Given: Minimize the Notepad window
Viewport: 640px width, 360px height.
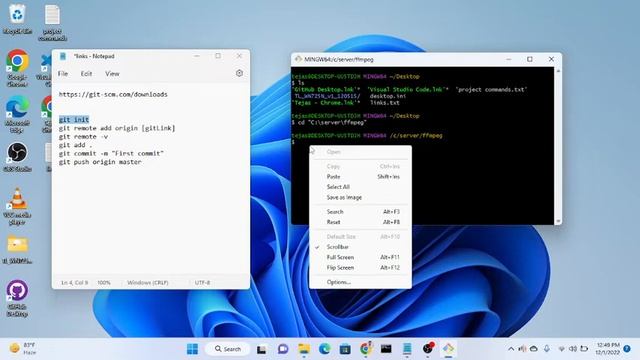Looking at the screenshot, I should coord(197,56).
